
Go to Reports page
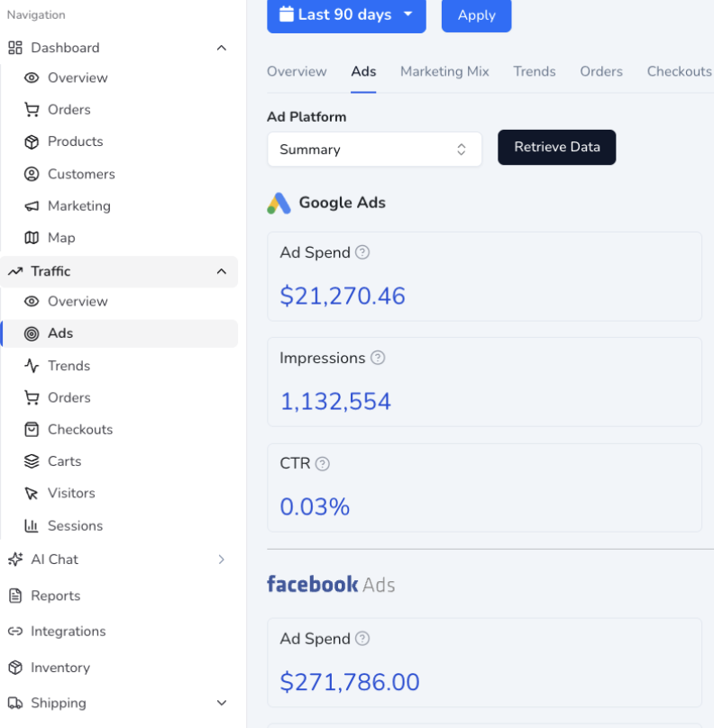coord(56,596)
